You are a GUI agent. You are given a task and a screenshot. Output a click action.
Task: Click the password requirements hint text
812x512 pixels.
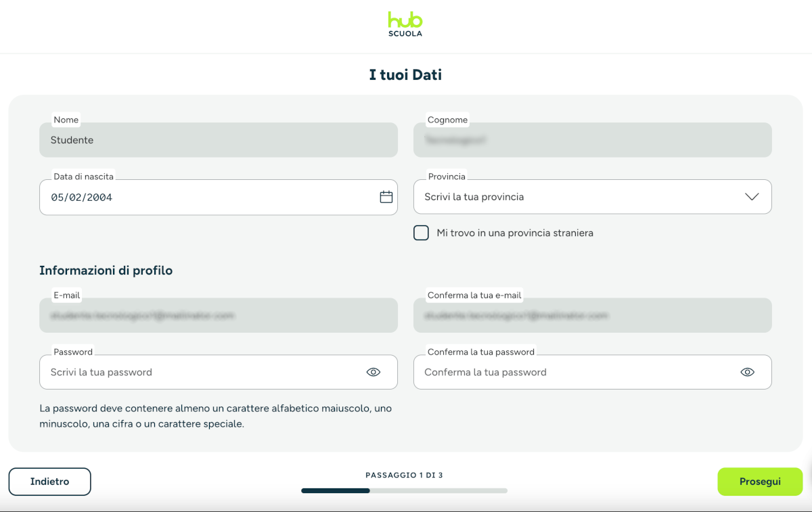[216, 417]
